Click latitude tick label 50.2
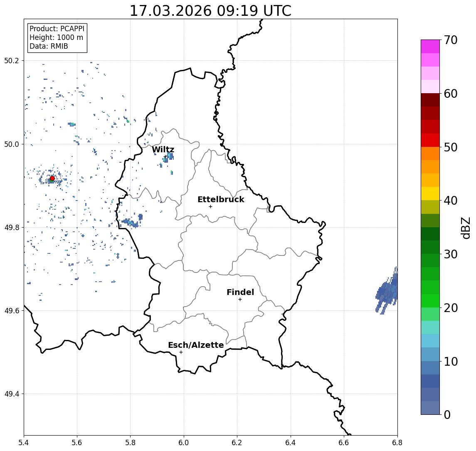 click(12, 60)
